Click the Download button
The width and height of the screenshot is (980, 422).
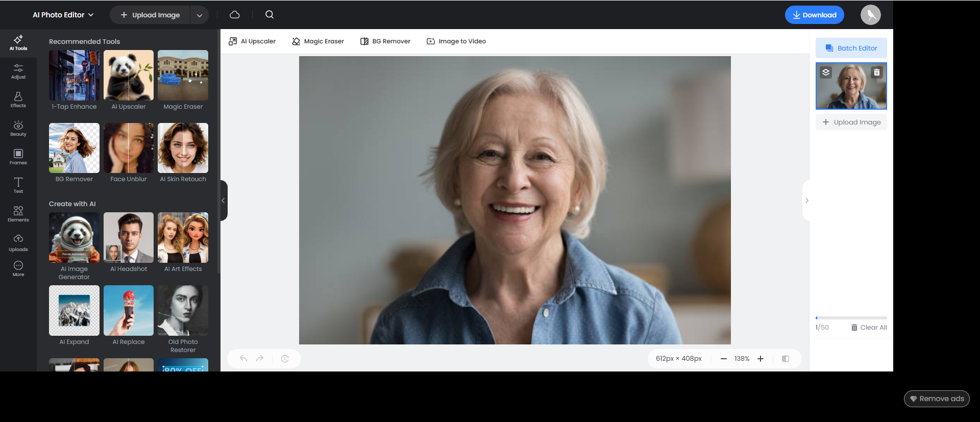point(815,15)
